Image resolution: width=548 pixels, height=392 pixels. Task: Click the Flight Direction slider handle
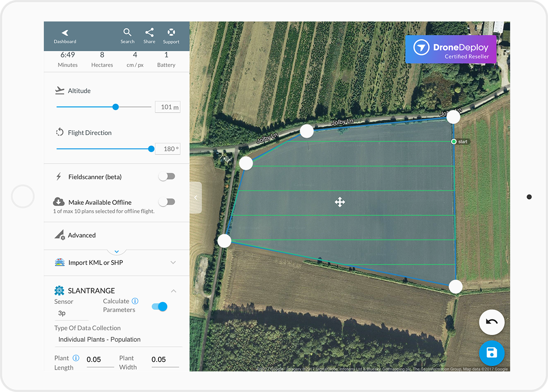pos(151,149)
